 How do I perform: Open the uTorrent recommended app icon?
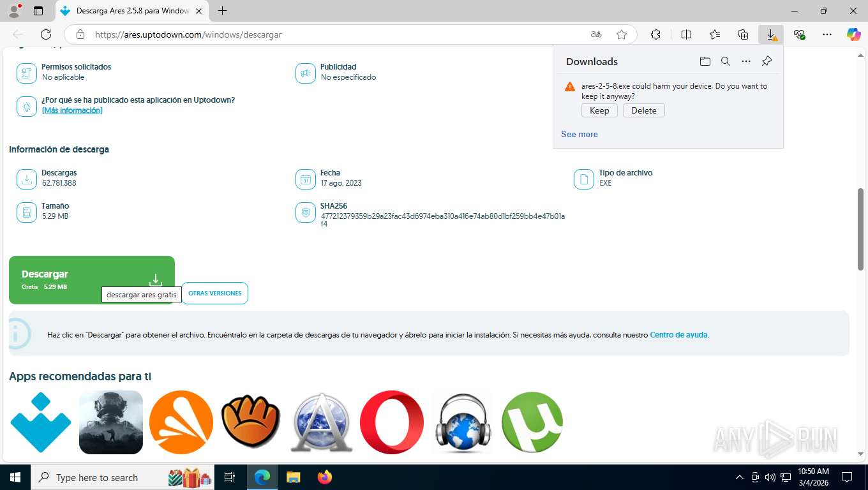532,422
